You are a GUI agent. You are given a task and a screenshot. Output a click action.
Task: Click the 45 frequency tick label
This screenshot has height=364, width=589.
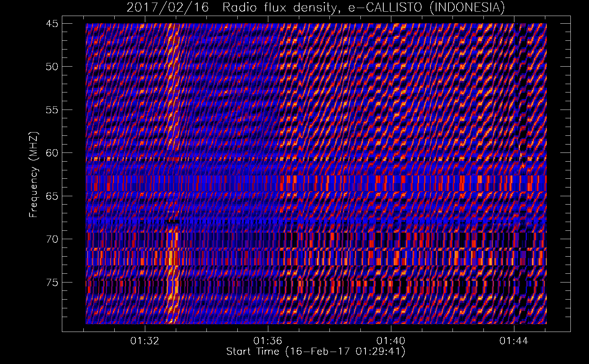click(x=51, y=24)
